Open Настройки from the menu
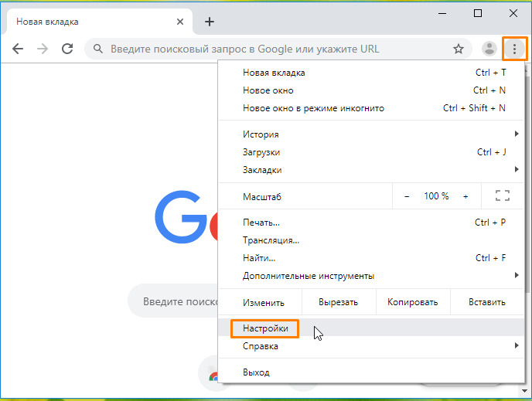Viewport: 532px width, 401px height. click(x=371, y=328)
